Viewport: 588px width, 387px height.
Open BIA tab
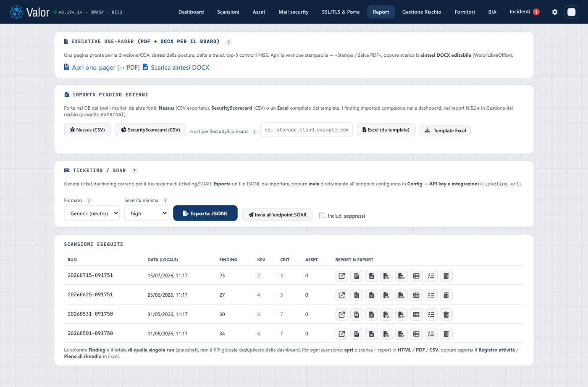[492, 12]
